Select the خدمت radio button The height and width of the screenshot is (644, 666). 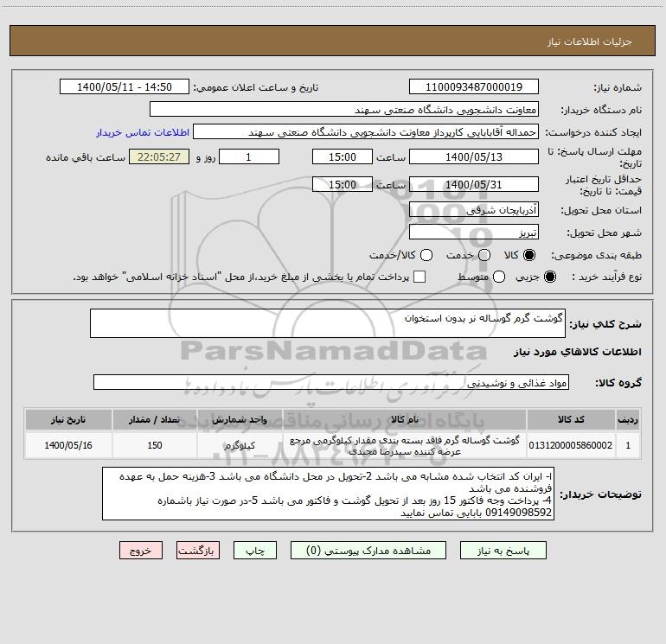point(484,255)
